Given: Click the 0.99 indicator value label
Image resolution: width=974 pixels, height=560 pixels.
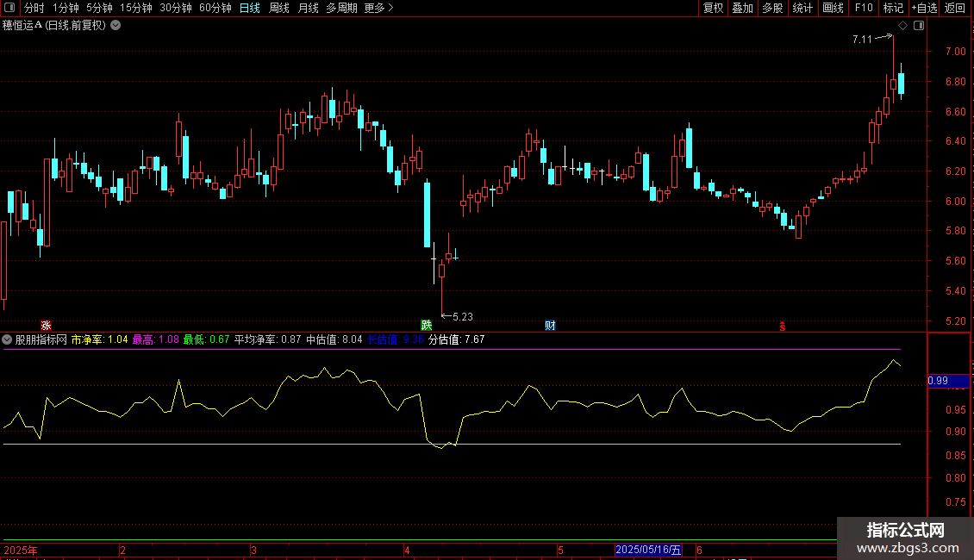Looking at the screenshot, I should tap(938, 381).
